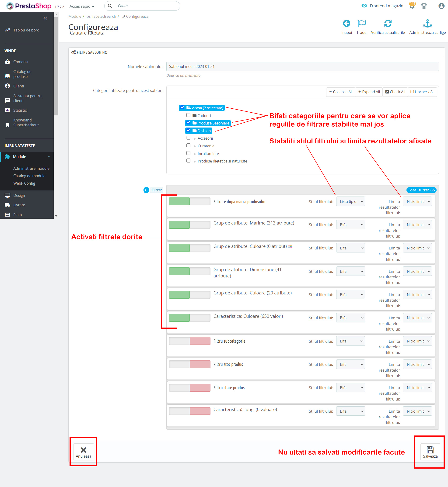Viewport: 448px width, 487px height.
Task: Open Catalog de module submenu item
Action: click(x=29, y=176)
